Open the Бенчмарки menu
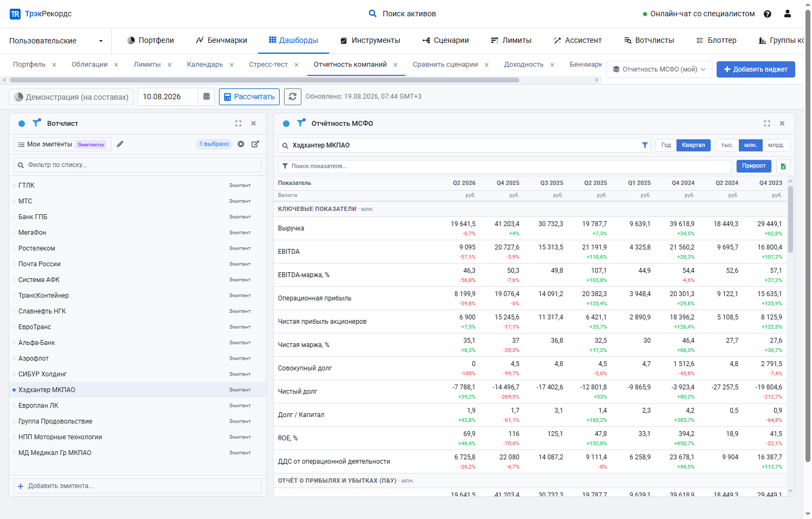 222,41
